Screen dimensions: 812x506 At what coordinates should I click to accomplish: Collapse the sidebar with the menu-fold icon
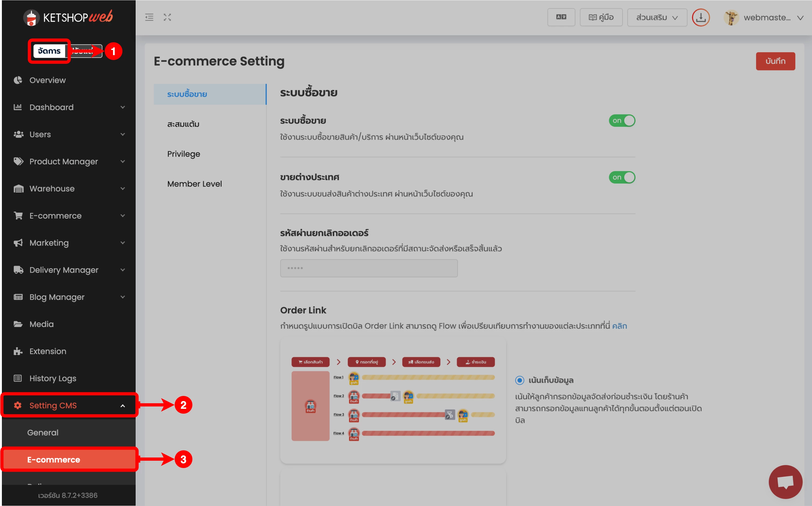tap(149, 17)
